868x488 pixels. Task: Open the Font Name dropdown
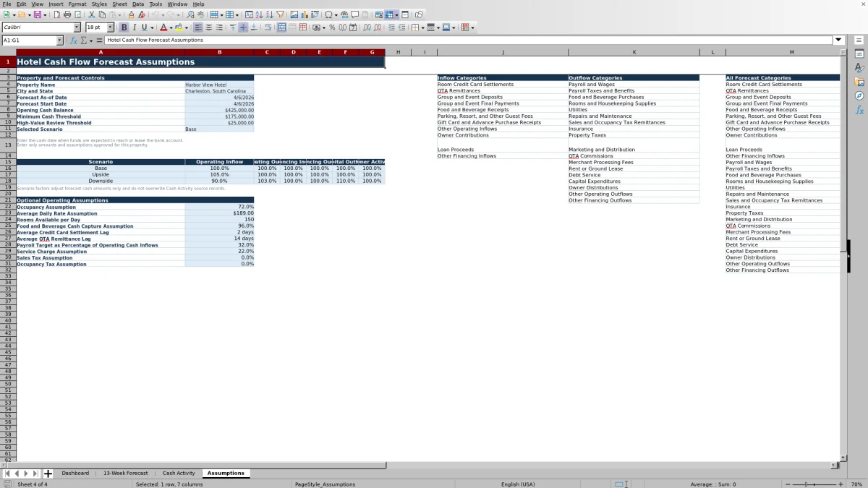[x=77, y=27]
